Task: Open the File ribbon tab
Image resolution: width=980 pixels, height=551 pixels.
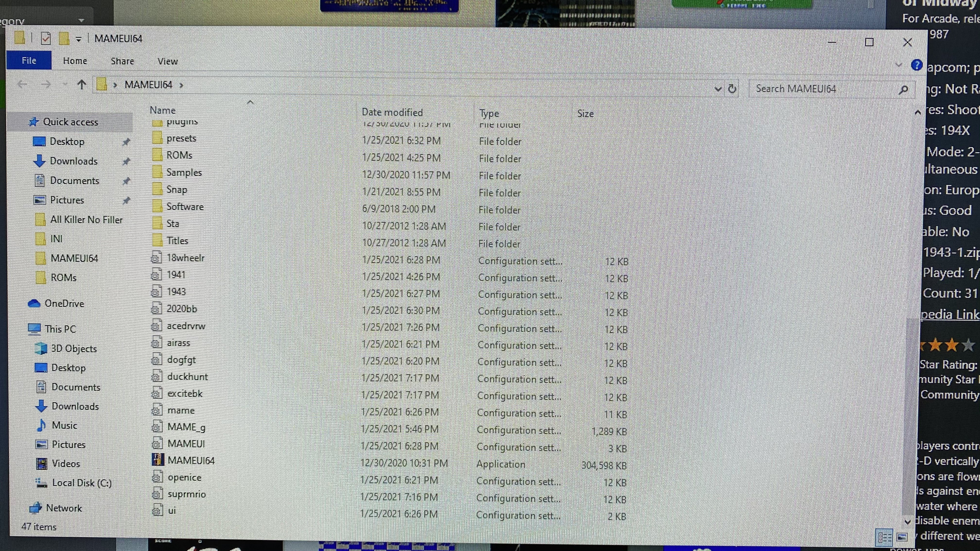Action: coord(29,60)
